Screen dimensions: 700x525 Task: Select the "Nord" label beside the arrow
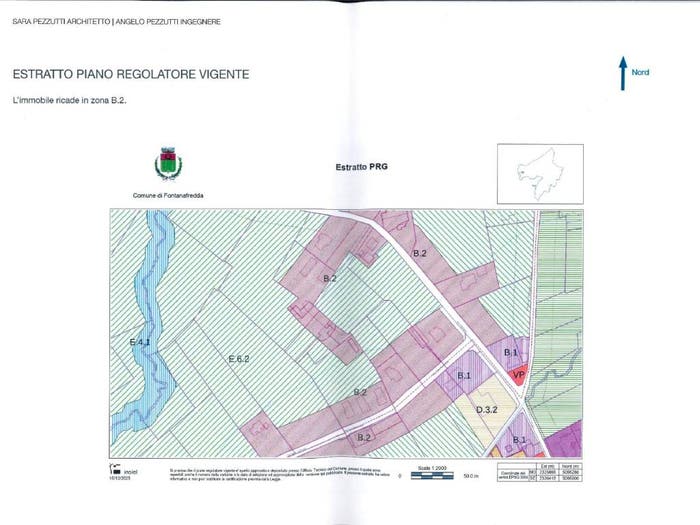[x=640, y=72]
